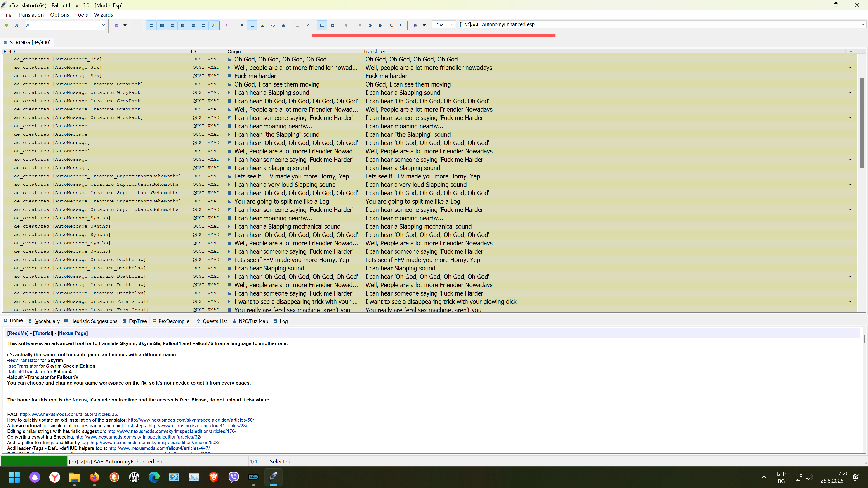This screenshot has height=488, width=868.
Task: Open the Wizards menu
Action: pos(104,15)
